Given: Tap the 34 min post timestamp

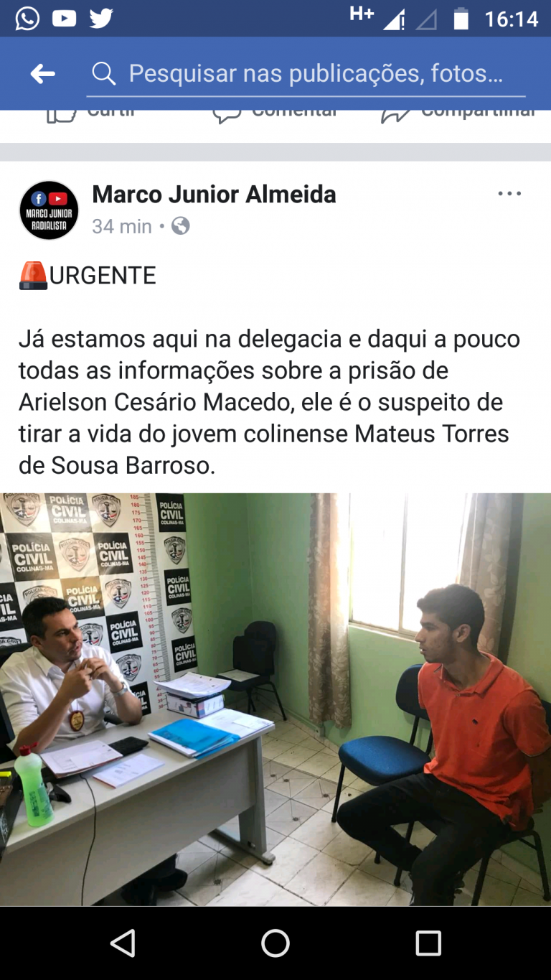Looking at the screenshot, I should tap(122, 227).
